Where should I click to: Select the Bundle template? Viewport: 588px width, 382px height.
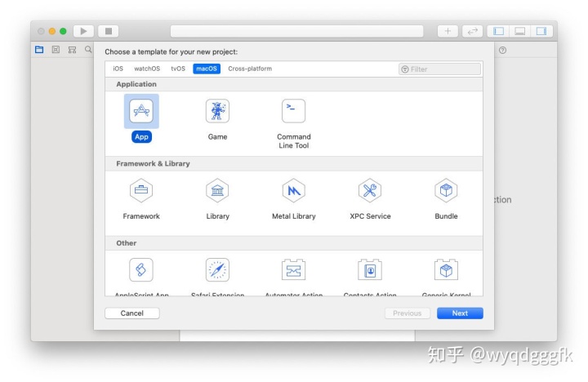click(x=446, y=190)
